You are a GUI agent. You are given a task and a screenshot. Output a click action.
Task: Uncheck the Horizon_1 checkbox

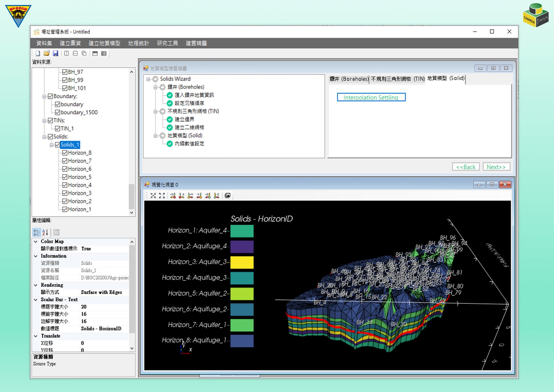tap(65, 209)
